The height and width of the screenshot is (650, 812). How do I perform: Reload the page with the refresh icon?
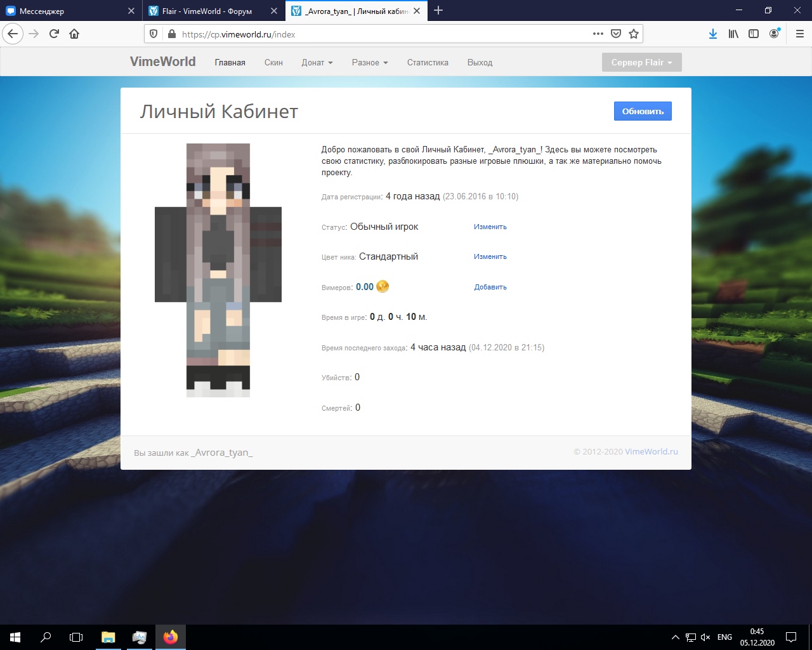[54, 34]
